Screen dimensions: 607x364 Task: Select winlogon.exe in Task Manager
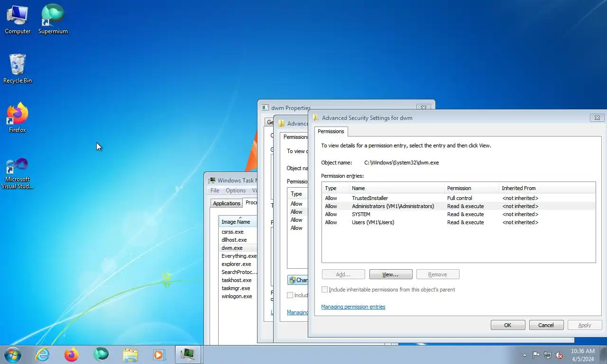click(x=238, y=296)
